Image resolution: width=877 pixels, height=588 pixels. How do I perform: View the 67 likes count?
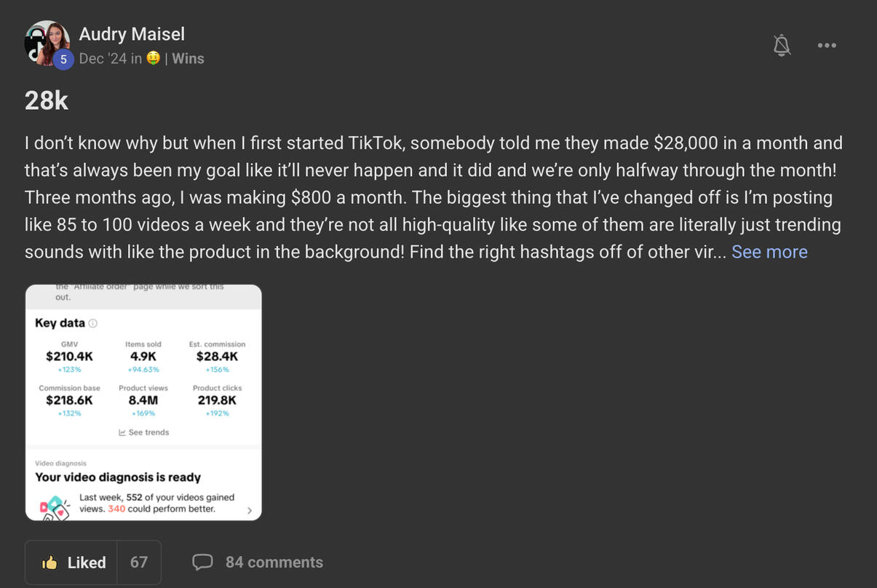pos(139,563)
